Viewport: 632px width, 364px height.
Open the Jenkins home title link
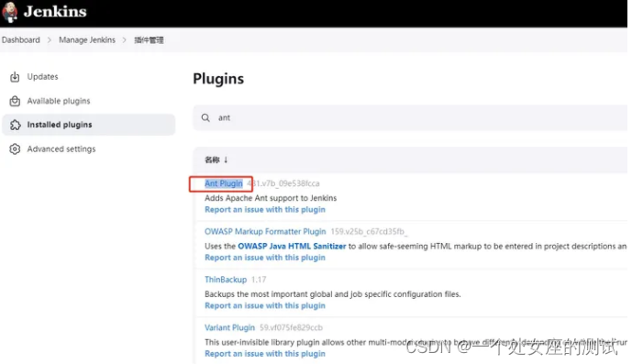(x=55, y=11)
